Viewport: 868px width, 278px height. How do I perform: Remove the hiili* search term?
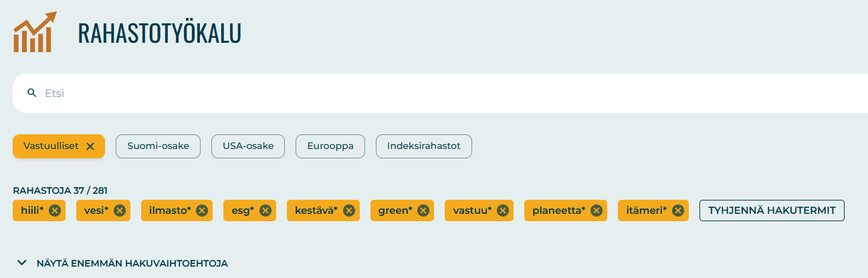(x=55, y=211)
